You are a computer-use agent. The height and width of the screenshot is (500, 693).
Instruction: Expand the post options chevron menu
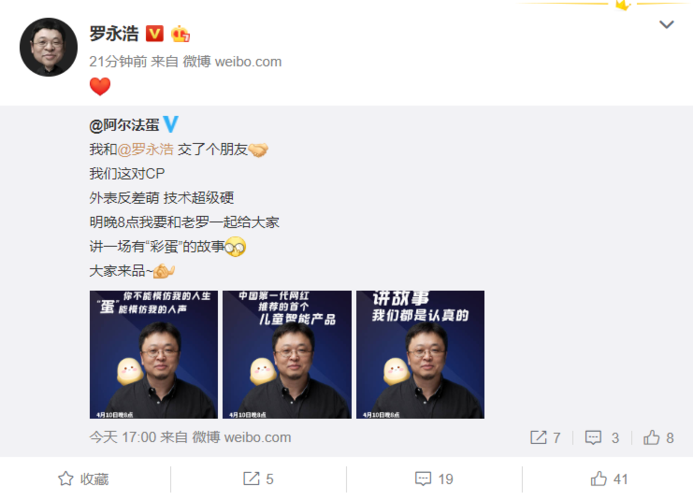(x=666, y=24)
